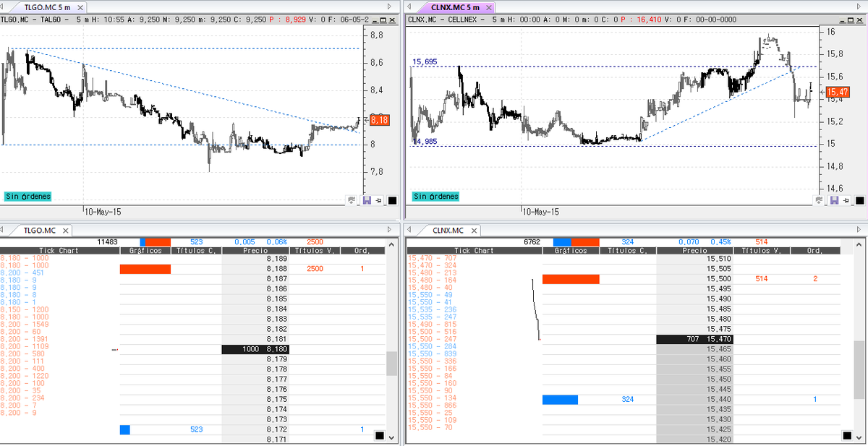This screenshot has height=446, width=868.
Task: Click right tab-scroll arrow in CLNX order book
Action: tap(859, 230)
